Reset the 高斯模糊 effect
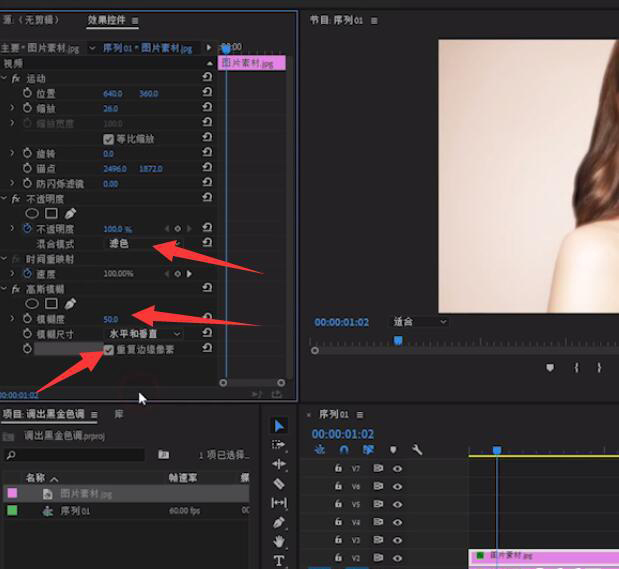 207,287
